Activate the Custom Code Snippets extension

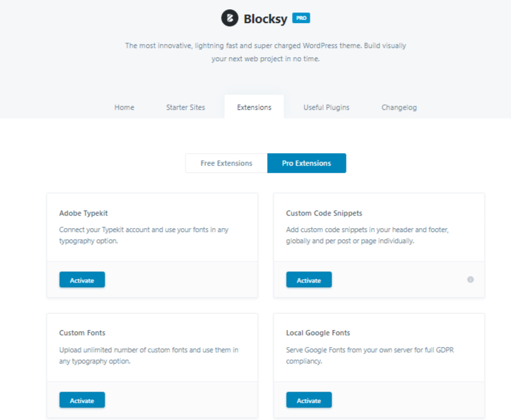pyautogui.click(x=309, y=280)
